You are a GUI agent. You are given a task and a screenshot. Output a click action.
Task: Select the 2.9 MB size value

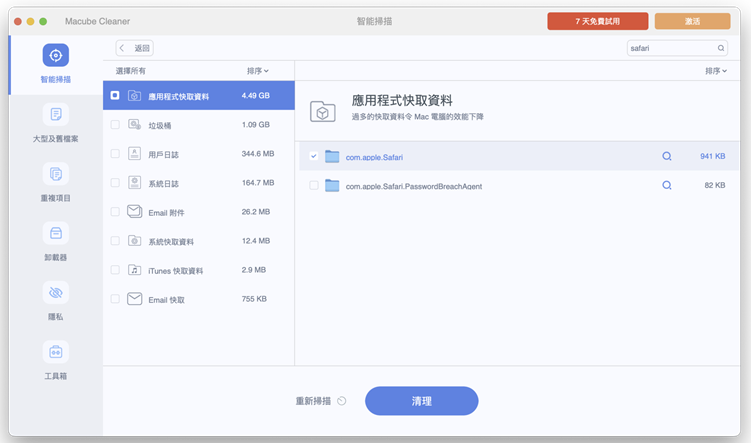tap(254, 270)
